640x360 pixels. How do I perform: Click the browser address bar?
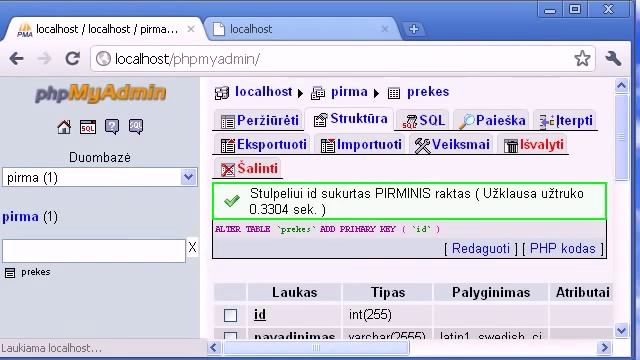[343, 59]
